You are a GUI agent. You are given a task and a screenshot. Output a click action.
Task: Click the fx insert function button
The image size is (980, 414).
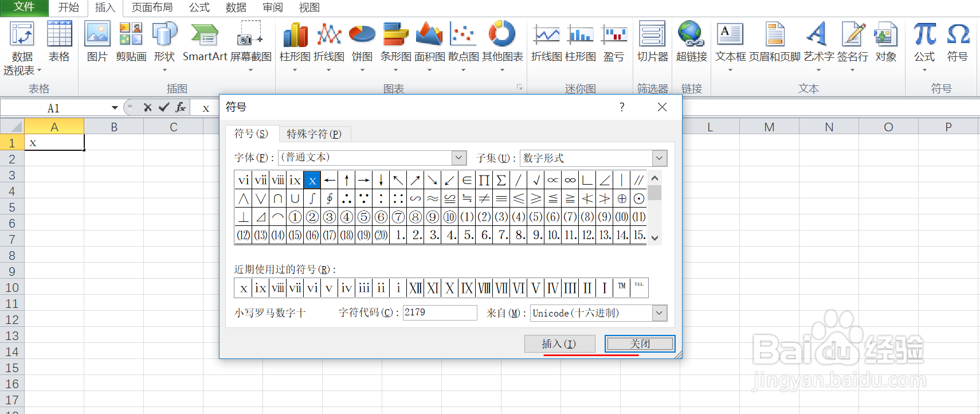click(x=181, y=107)
